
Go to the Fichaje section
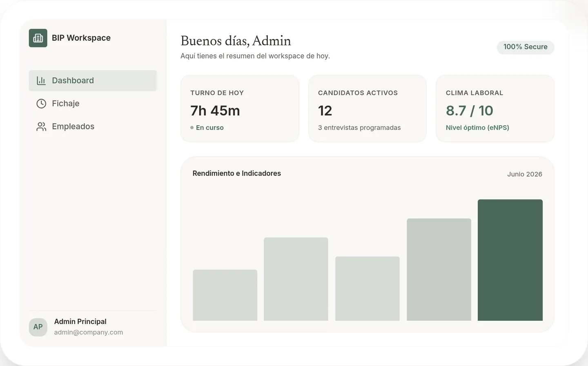click(93, 104)
